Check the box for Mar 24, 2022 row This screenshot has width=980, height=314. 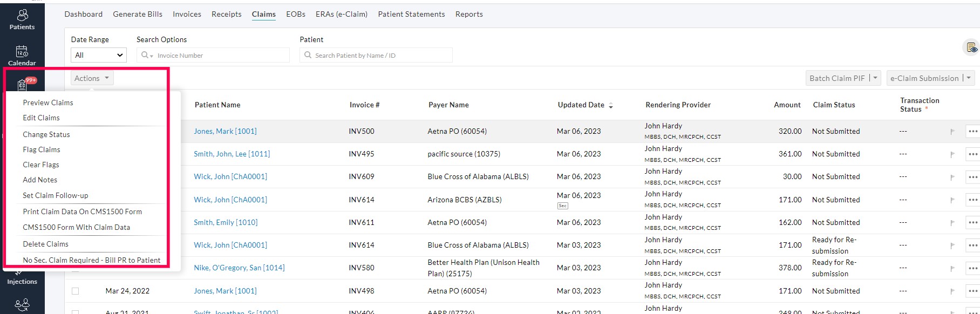(x=76, y=291)
